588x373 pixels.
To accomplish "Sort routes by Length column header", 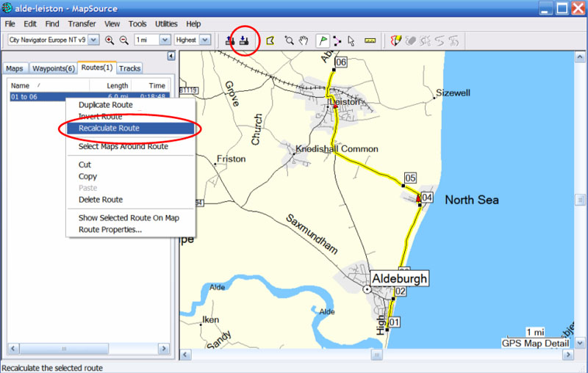I will [110, 86].
